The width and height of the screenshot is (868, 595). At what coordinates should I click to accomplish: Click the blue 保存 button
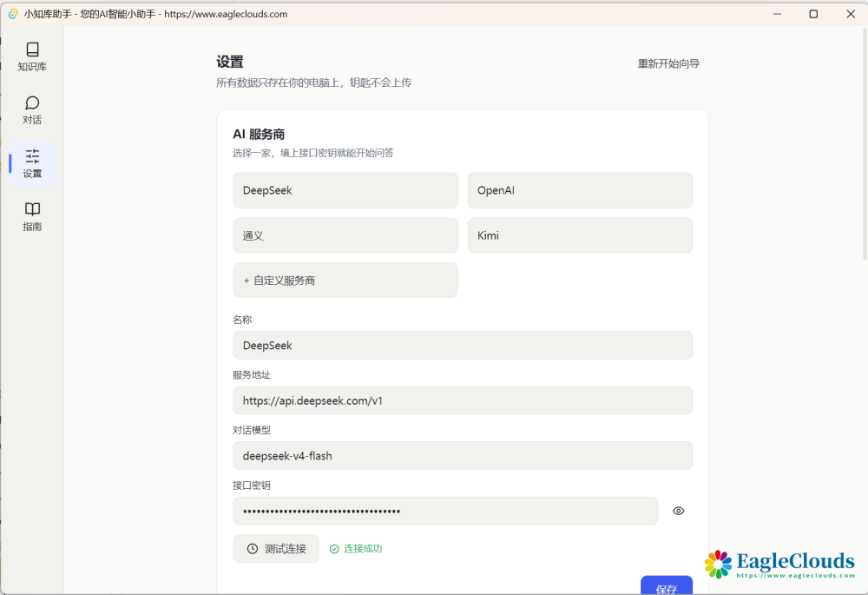[667, 586]
